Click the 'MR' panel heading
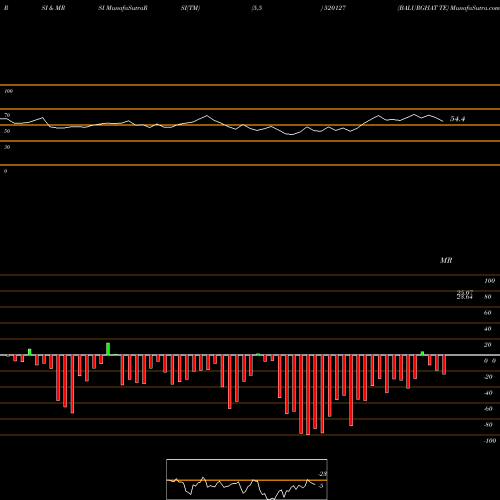The image size is (500, 500). 446,260
